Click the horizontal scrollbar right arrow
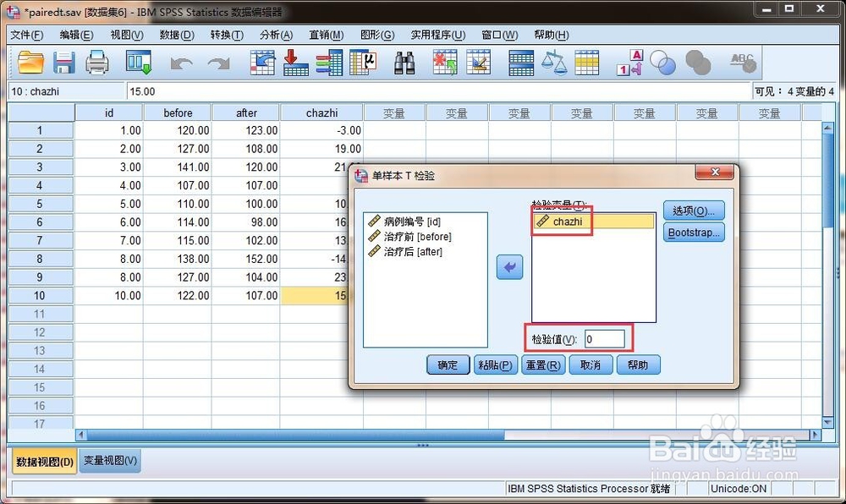Viewport: 846px width, 504px height. click(815, 435)
